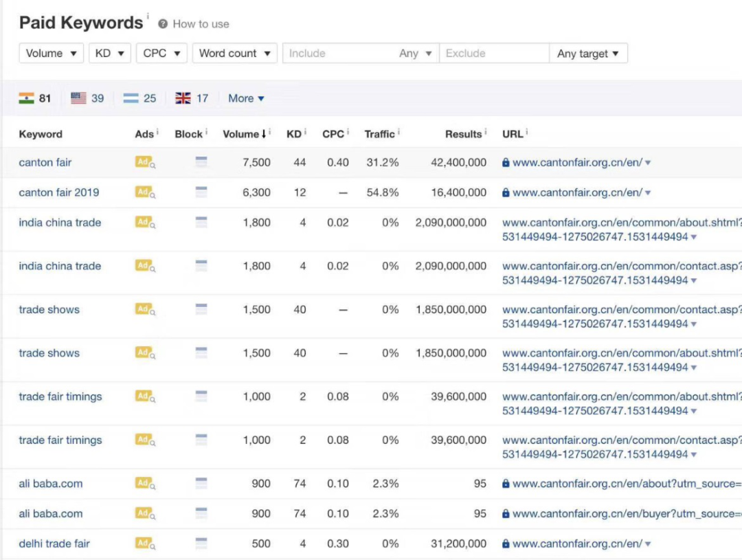The width and height of the screenshot is (742, 560).
Task: Click the Include keywords input field
Action: point(337,54)
